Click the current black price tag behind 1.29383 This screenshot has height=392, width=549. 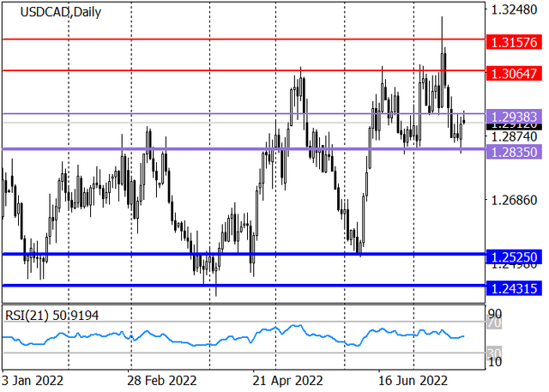[514, 126]
